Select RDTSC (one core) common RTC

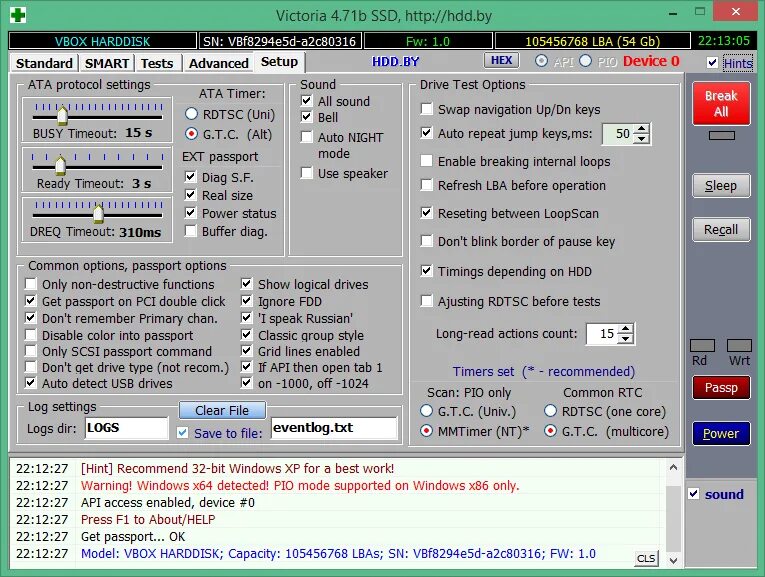[550, 411]
